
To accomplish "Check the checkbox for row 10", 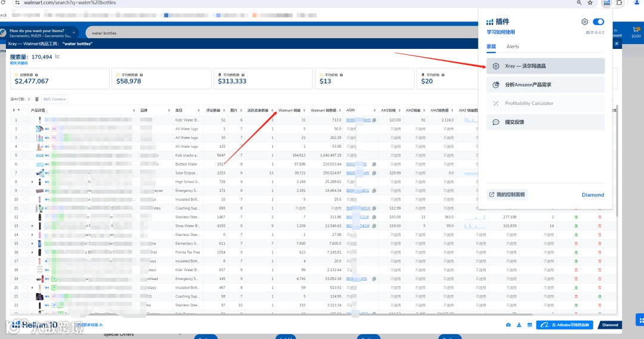I will [x=25, y=200].
